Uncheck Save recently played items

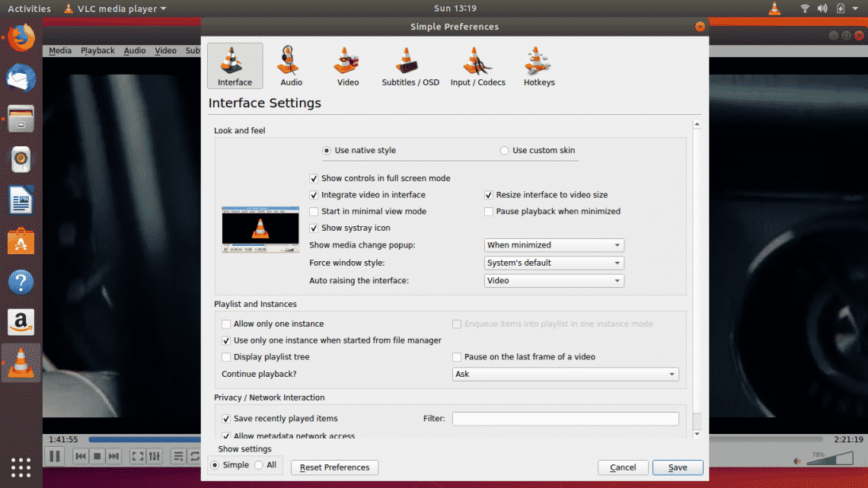[226, 419]
